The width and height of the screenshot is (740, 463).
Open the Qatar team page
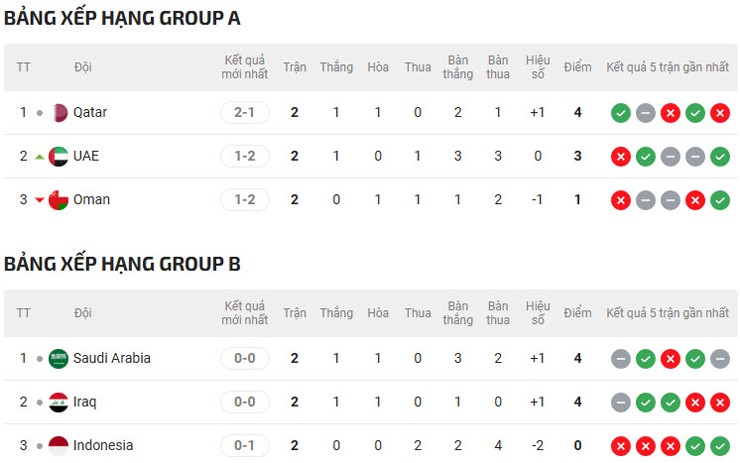(x=90, y=113)
